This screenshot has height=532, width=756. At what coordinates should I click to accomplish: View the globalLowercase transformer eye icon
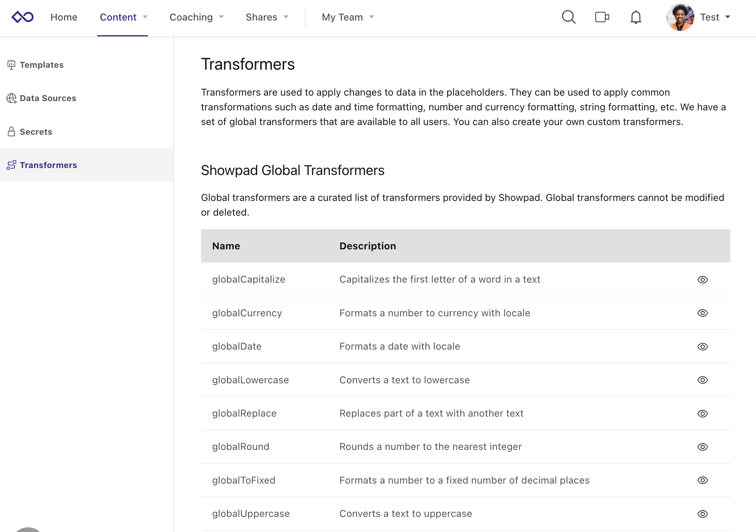coord(703,380)
